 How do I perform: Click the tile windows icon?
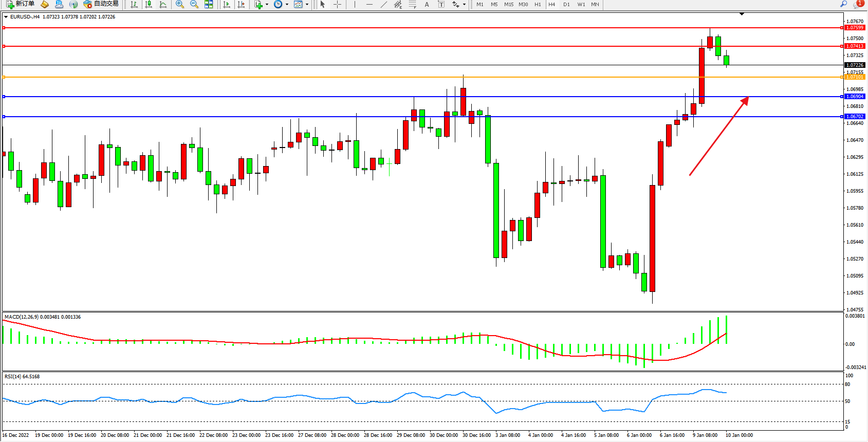[209, 4]
